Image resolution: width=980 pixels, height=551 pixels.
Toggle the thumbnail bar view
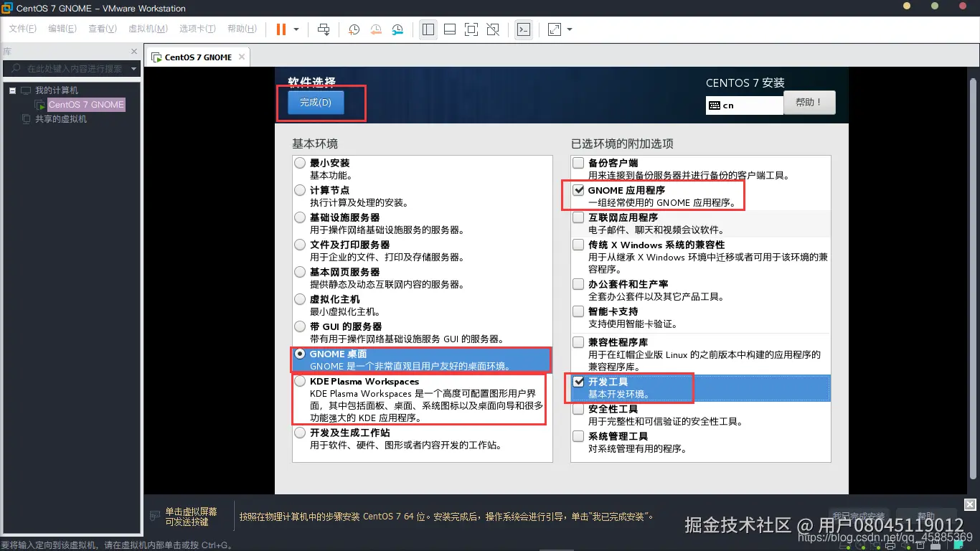[450, 29]
